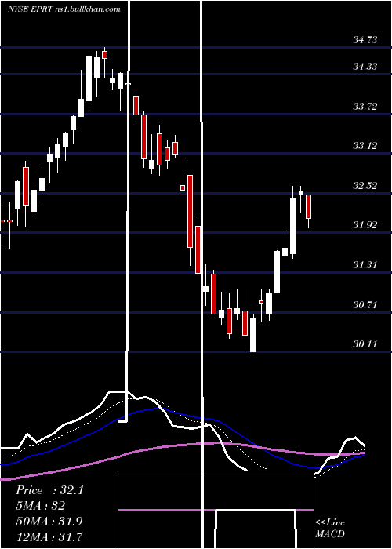Click the 12MA : 31.7 readout
Screen dimensions: 392x549
point(49,536)
